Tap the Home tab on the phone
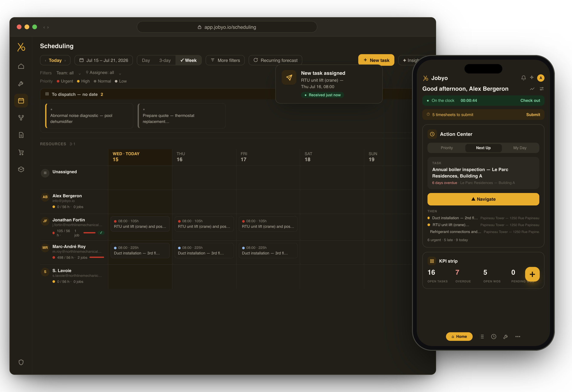The height and width of the screenshot is (392, 572). point(459,336)
